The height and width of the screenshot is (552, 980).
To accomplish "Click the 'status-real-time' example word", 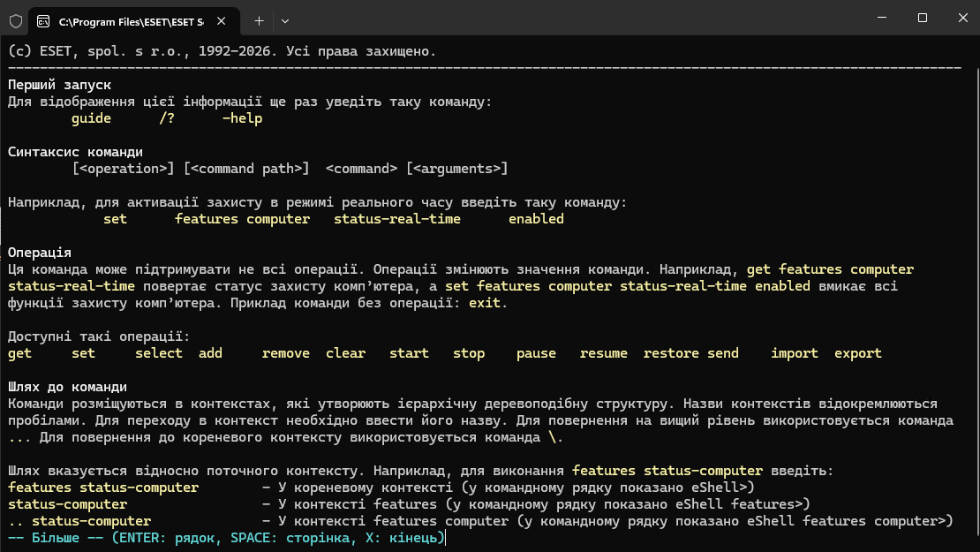I will pos(397,219).
